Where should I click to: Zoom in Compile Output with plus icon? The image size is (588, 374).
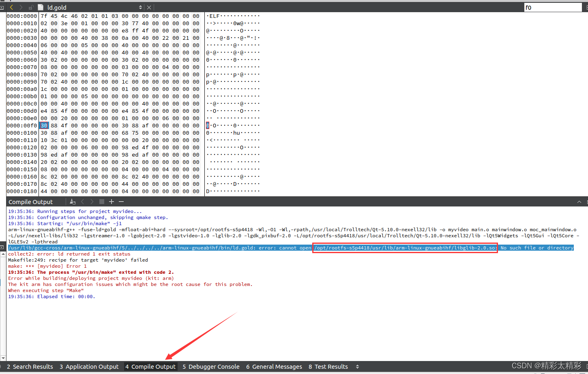pyautogui.click(x=112, y=202)
